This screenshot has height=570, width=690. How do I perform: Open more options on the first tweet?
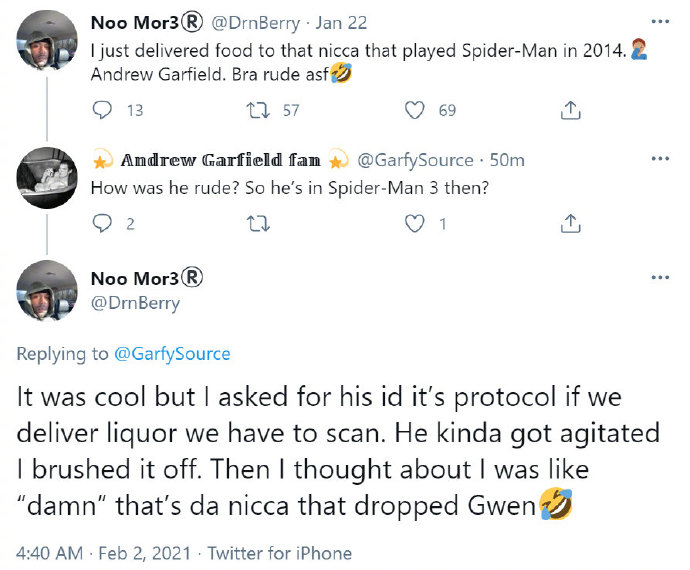pos(659,21)
